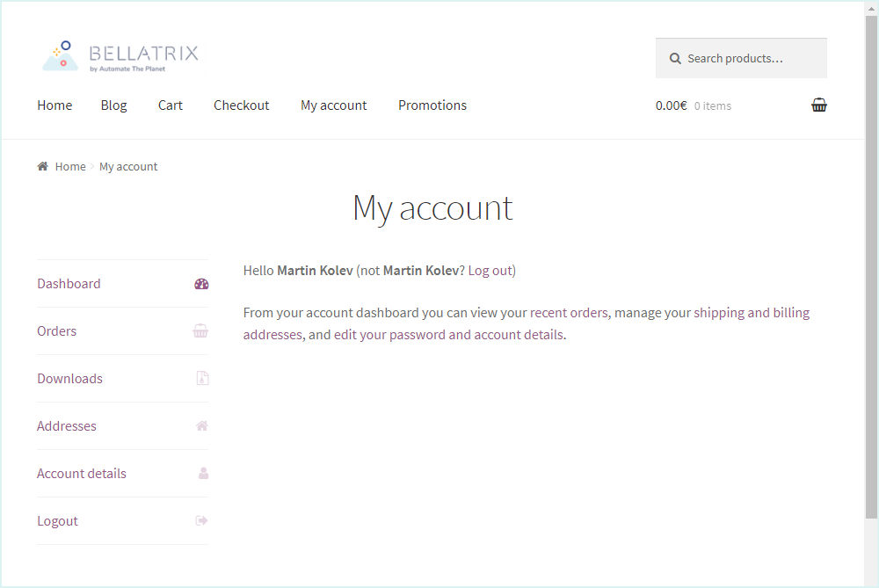Click the 0 items cart count
Screen dimensions: 879x588
click(x=713, y=106)
